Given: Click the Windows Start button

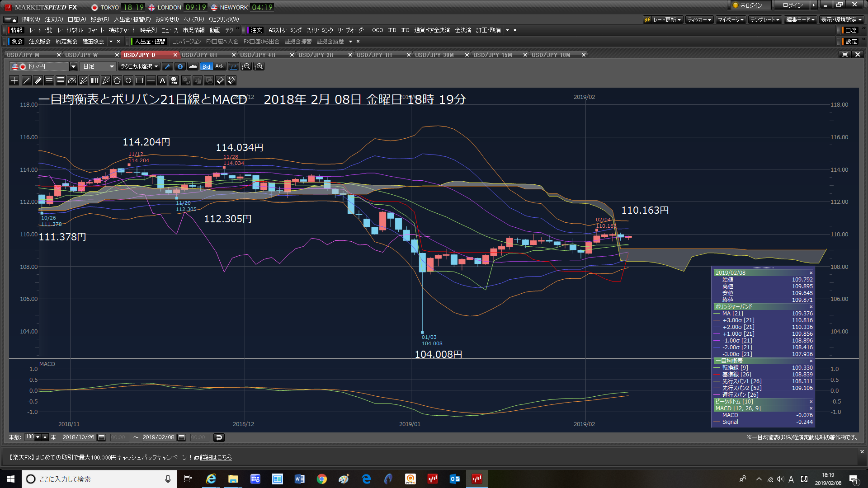Looking at the screenshot, I should [11, 479].
